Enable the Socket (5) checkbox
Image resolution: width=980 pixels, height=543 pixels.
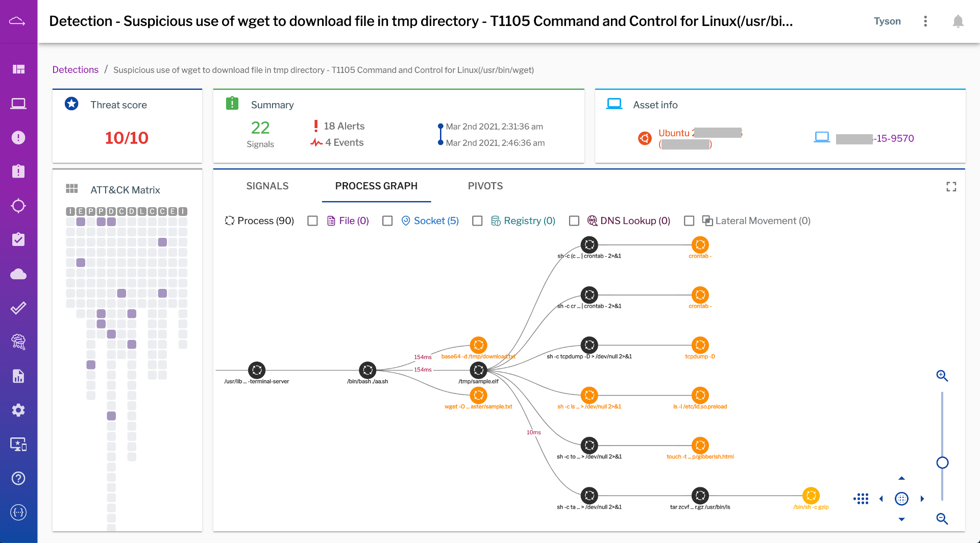(x=387, y=220)
